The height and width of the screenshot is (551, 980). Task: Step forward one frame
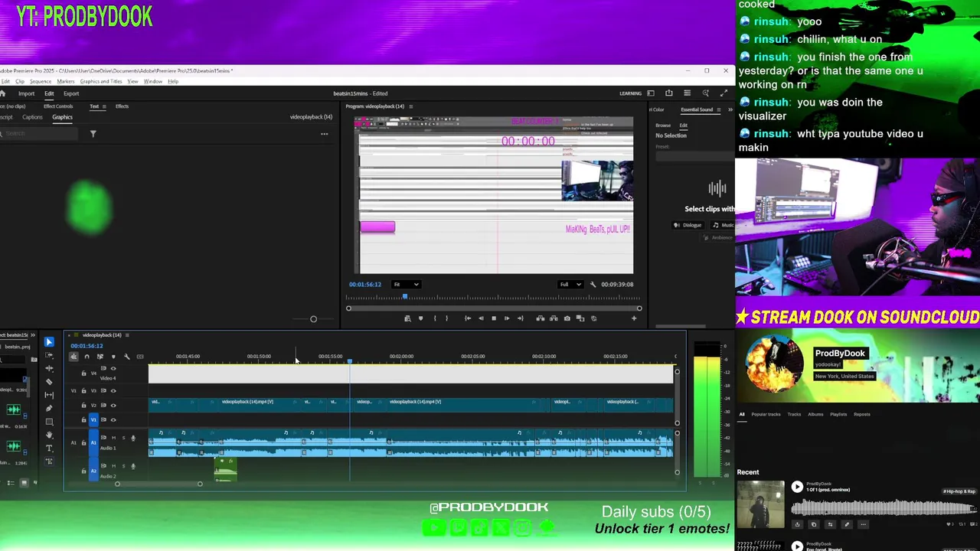(507, 318)
